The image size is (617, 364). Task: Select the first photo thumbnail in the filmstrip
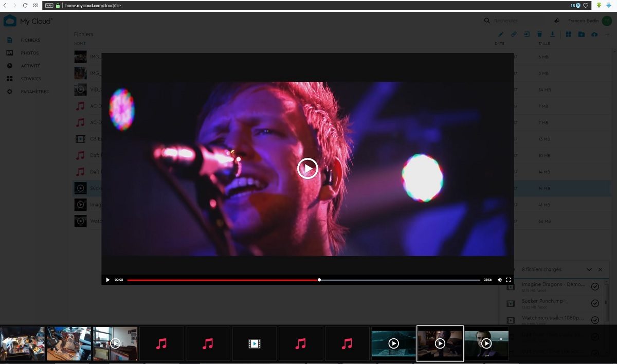point(23,343)
